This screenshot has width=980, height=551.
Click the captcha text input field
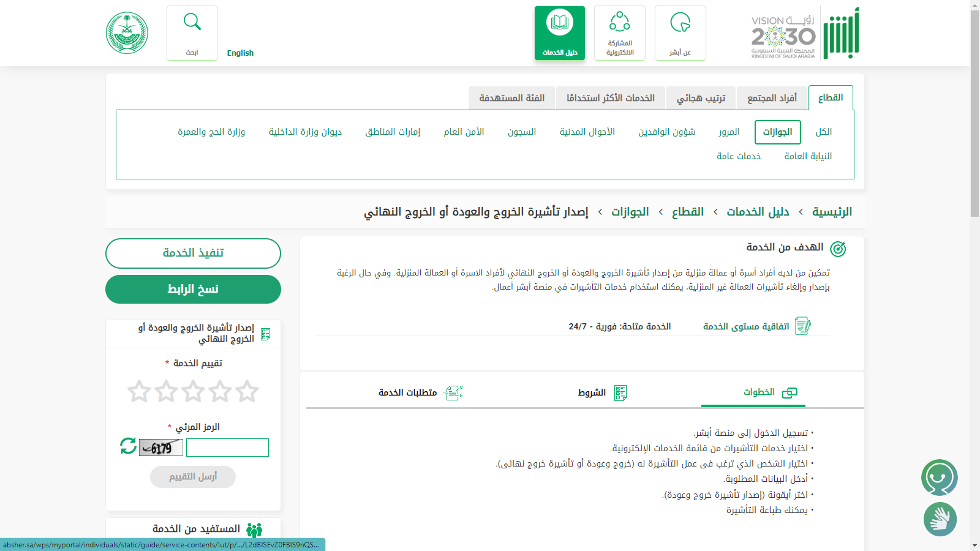pyautogui.click(x=227, y=448)
